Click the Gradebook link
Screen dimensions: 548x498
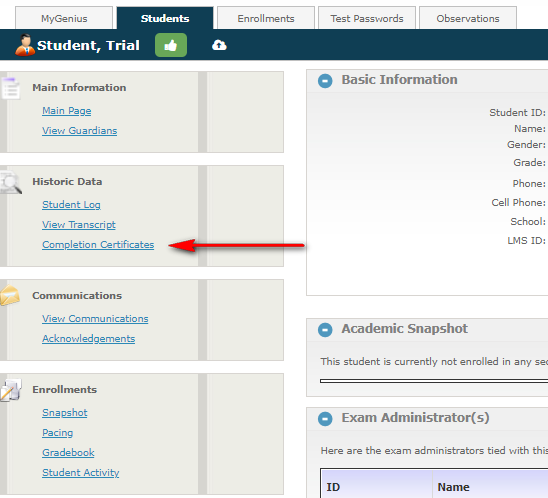point(68,453)
